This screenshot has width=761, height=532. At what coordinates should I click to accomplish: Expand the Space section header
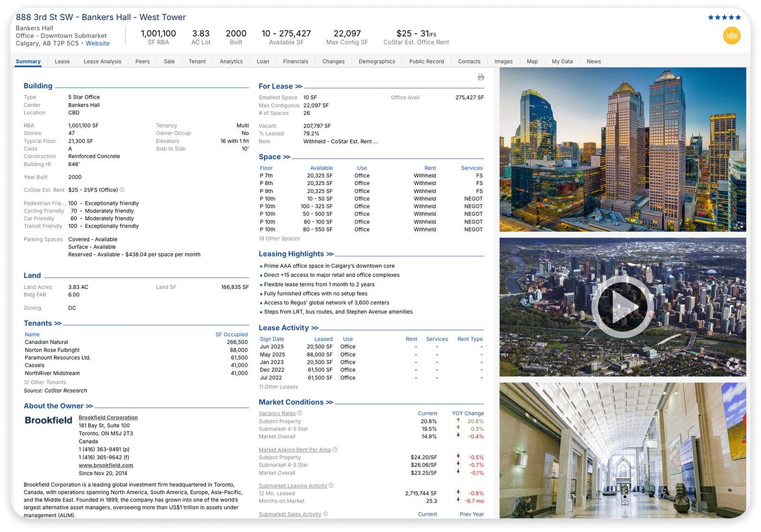[274, 157]
